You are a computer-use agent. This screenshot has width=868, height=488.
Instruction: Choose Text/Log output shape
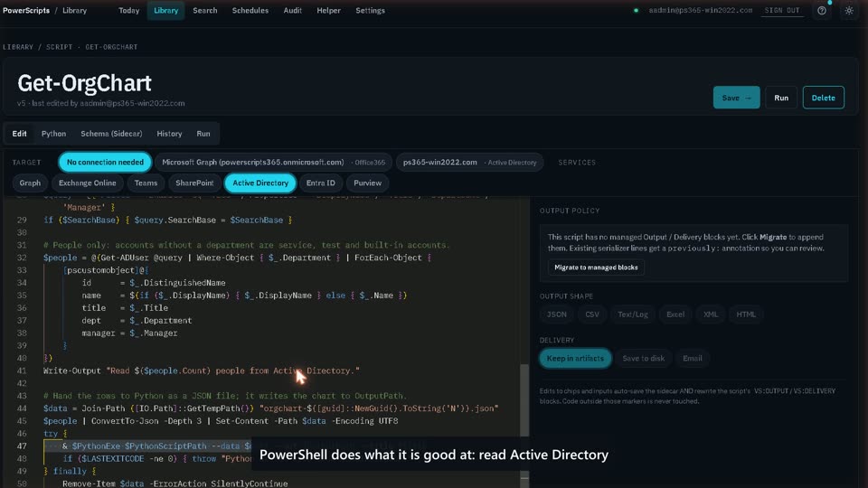click(633, 314)
